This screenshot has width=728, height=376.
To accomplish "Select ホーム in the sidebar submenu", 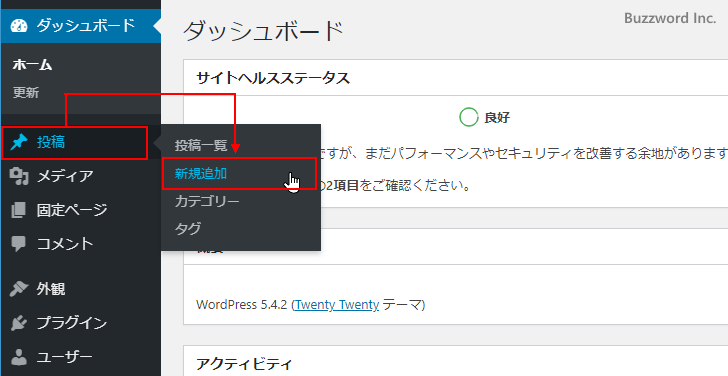I will coord(32,65).
